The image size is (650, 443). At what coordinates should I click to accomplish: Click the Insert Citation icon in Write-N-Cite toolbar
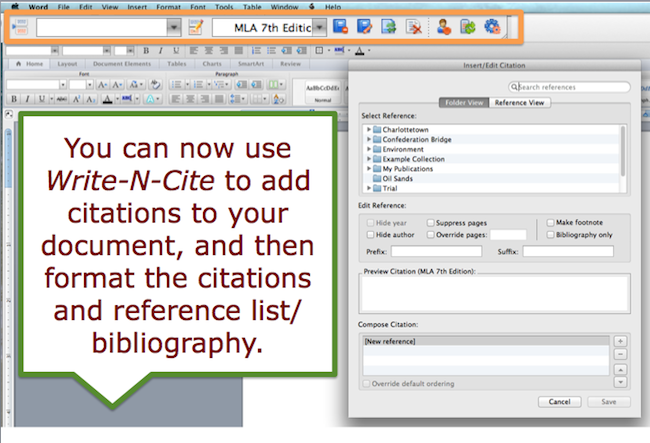pos(19,27)
